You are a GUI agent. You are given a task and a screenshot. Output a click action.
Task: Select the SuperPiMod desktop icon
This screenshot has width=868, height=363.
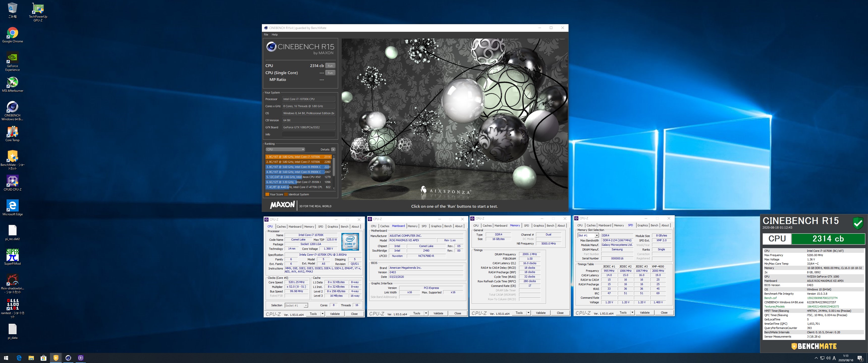(12, 257)
